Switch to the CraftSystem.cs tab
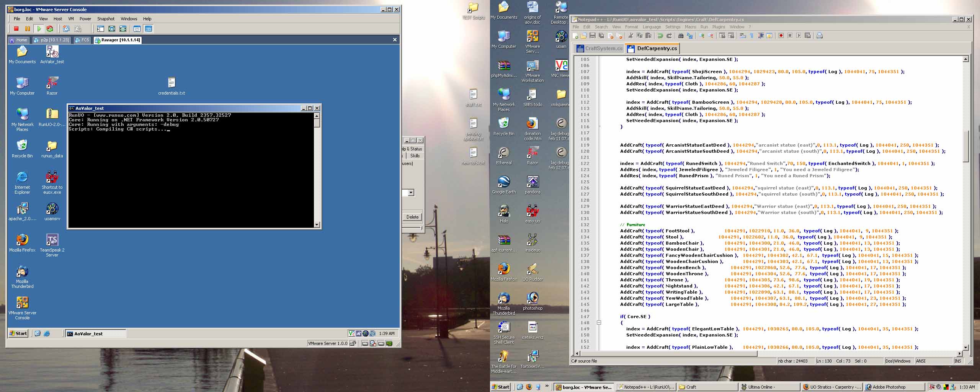The height and width of the screenshot is (392, 980). pyautogui.click(x=599, y=48)
